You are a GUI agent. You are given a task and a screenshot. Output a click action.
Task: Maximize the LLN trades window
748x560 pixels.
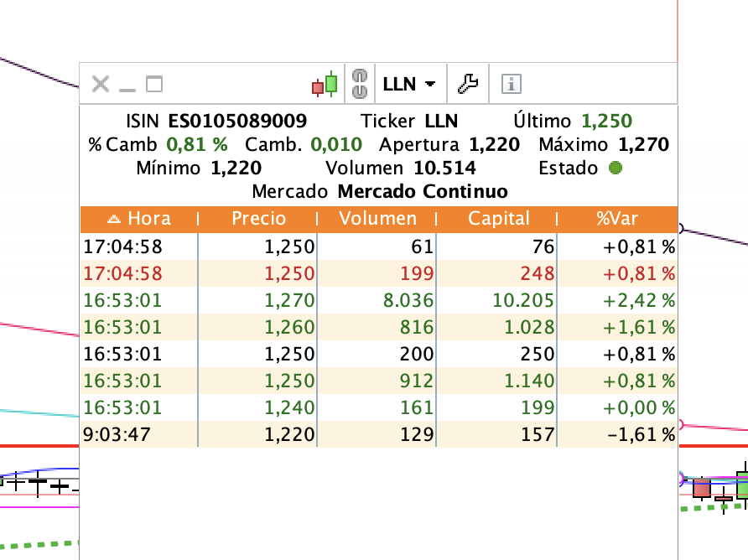point(154,84)
